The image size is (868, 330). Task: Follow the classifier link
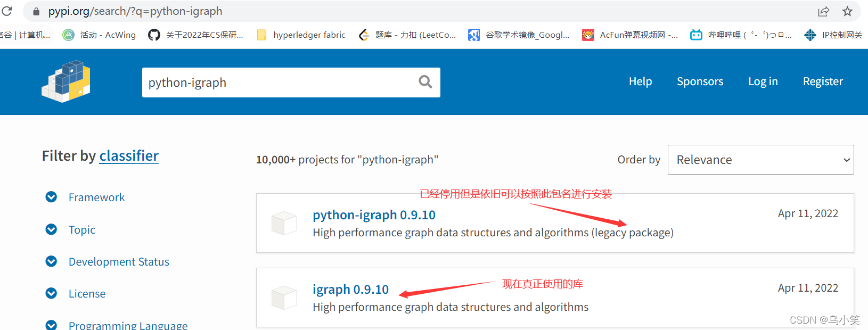click(129, 155)
